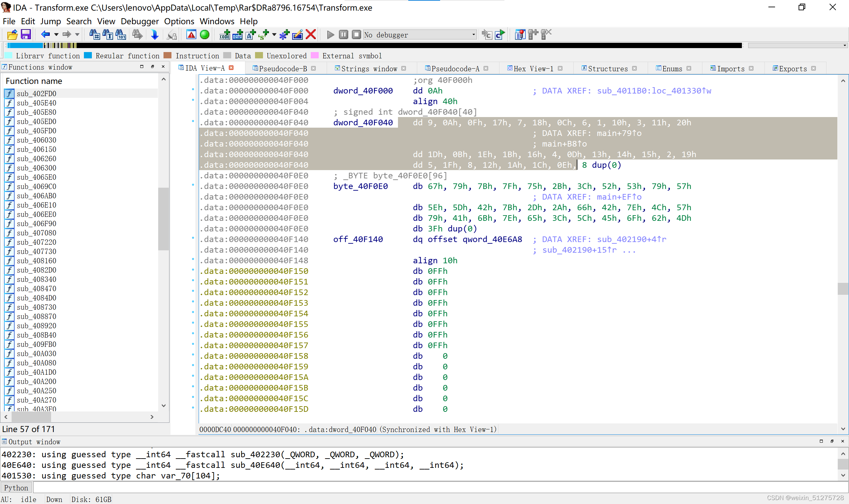Float the Functions window panel
Image resolution: width=849 pixels, height=504 pixels.
click(153, 67)
